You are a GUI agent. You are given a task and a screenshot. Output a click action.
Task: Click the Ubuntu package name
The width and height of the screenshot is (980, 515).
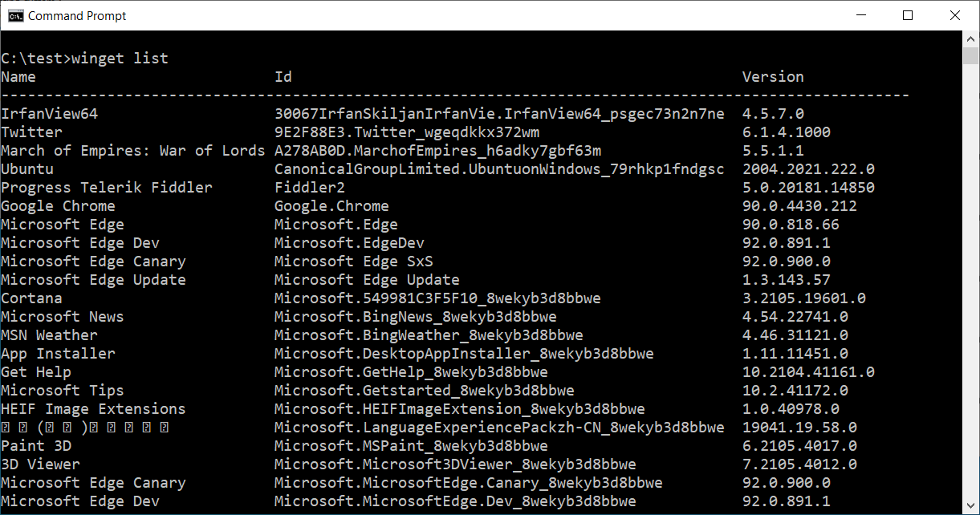[27, 168]
